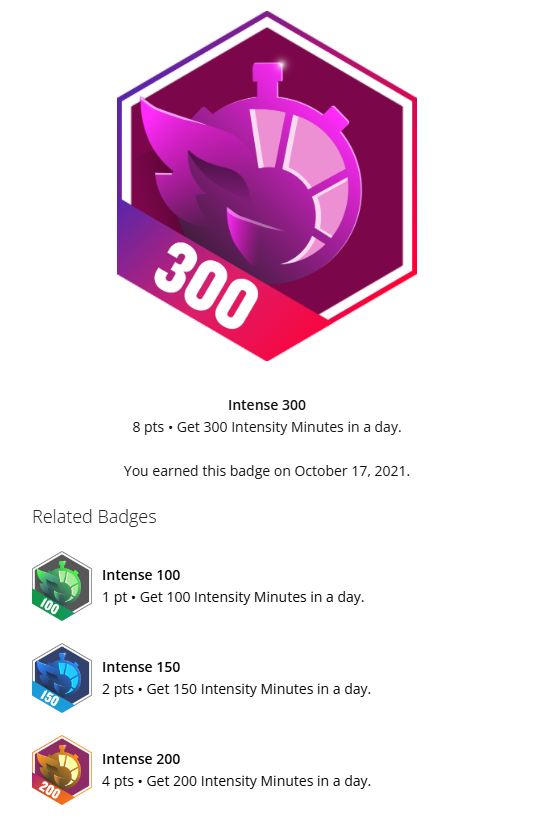
Task: Select the Intense 100 badge title
Action: pyautogui.click(x=141, y=575)
